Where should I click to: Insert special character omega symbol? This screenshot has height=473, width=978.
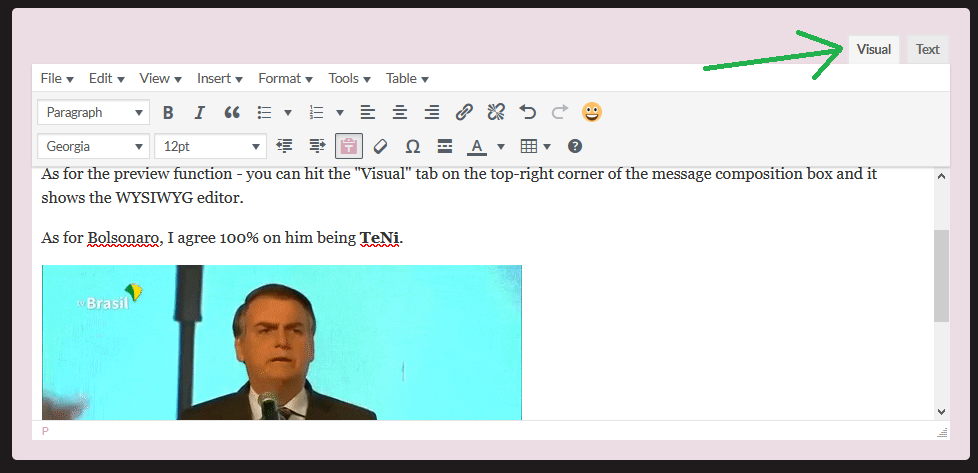412,147
